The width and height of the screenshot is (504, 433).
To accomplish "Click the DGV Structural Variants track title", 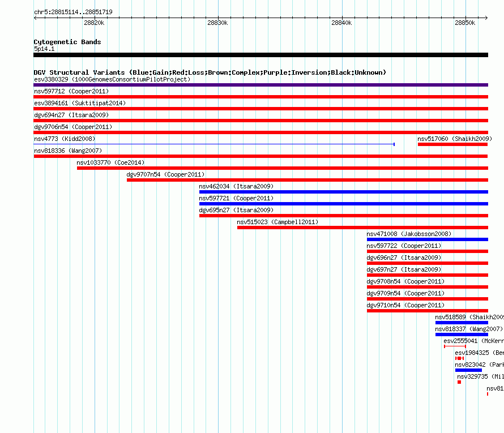I will click(210, 72).
